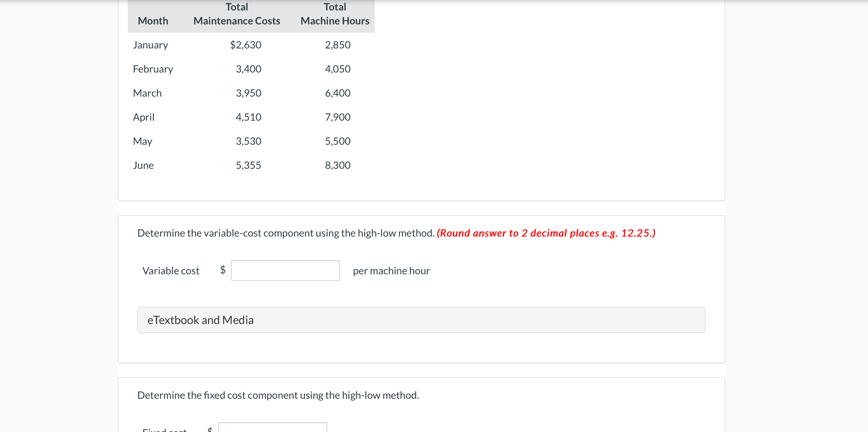Click the 'per machine hour' label

391,271
